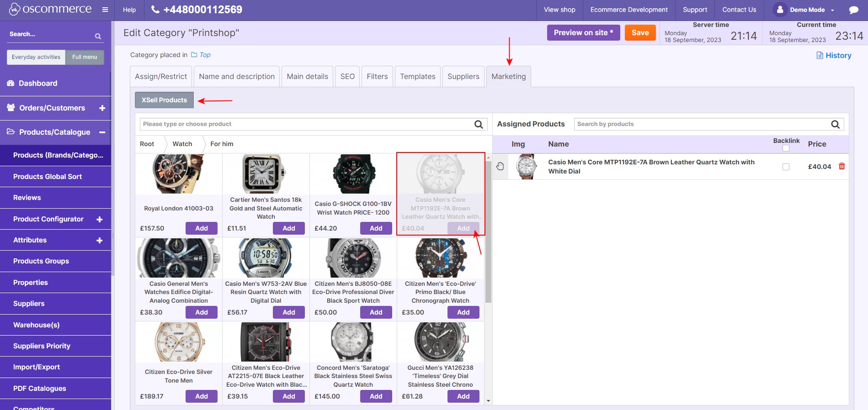Click the Concord Saratoga watch thumbnail

pyautogui.click(x=353, y=342)
